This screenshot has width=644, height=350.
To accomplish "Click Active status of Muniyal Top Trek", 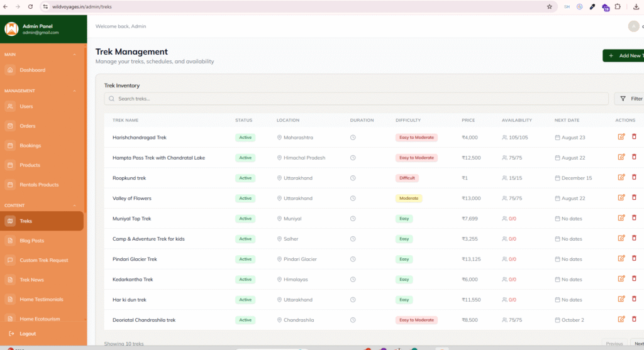I will (x=245, y=219).
